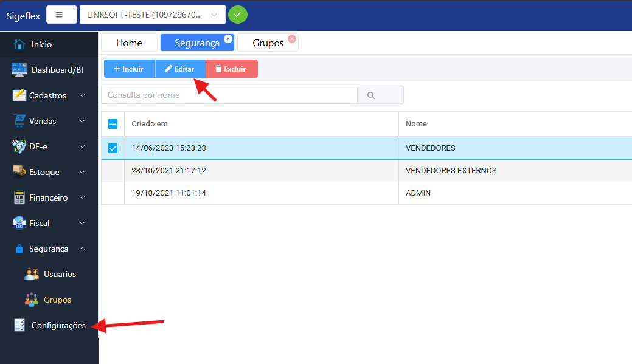Image resolution: width=632 pixels, height=364 pixels.
Task: Toggle the select-all header checkbox
Action: coord(113,124)
